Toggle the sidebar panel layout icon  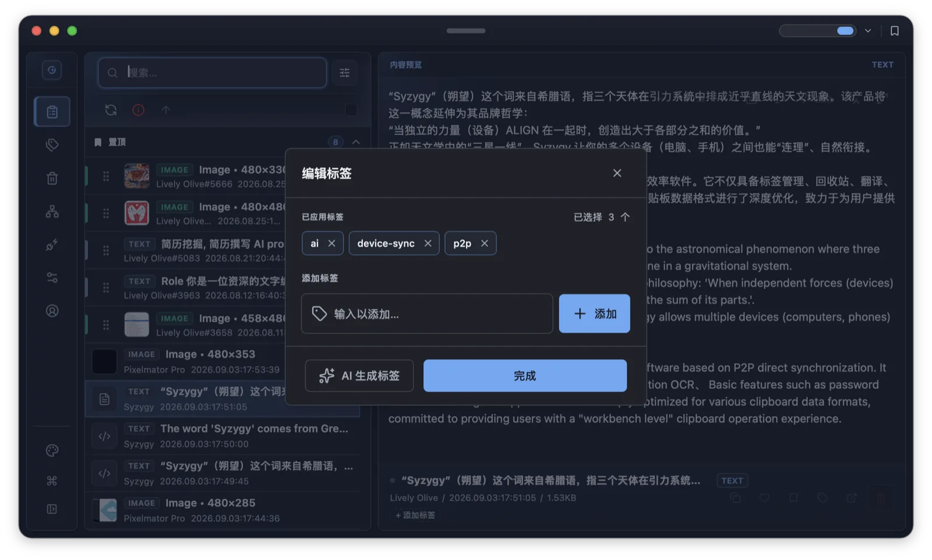point(52,509)
